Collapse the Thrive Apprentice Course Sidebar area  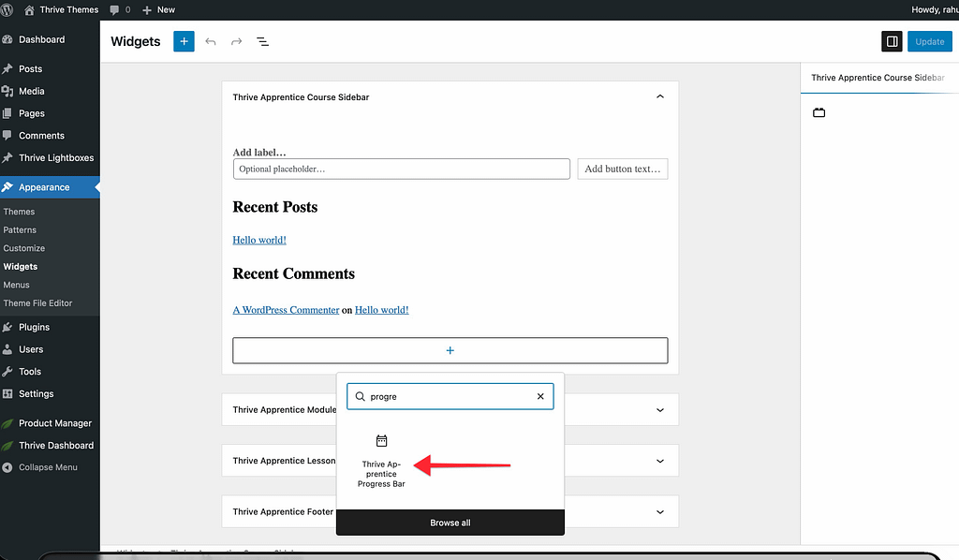(659, 96)
